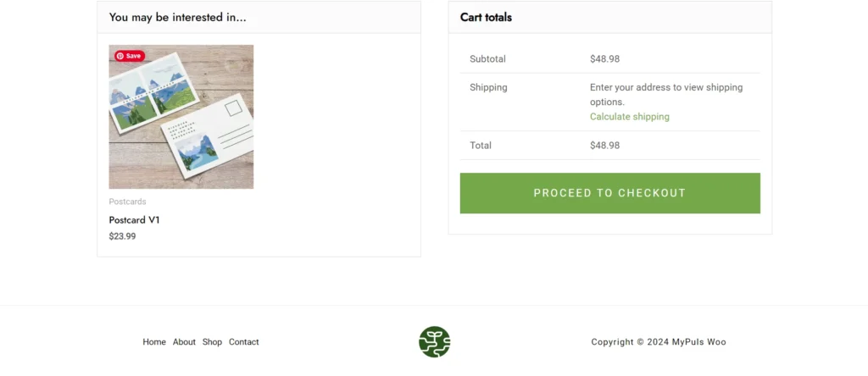Click the Pinterest Save button on postcard image

130,56
